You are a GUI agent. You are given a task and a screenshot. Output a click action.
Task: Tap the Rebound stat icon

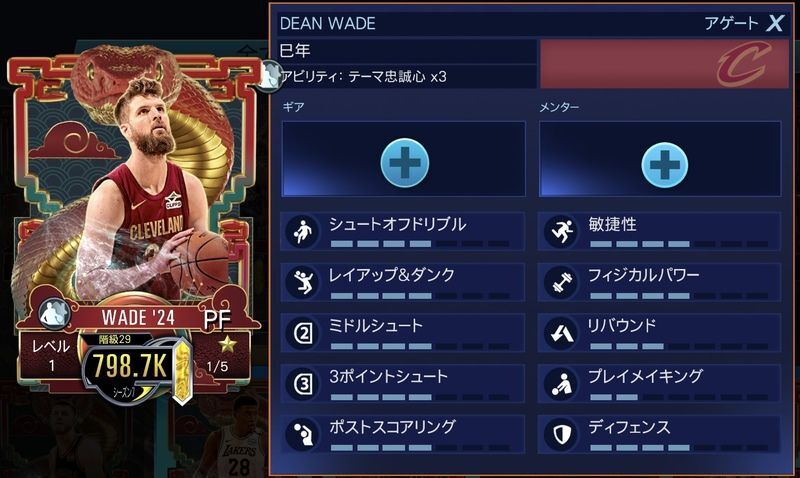(560, 333)
